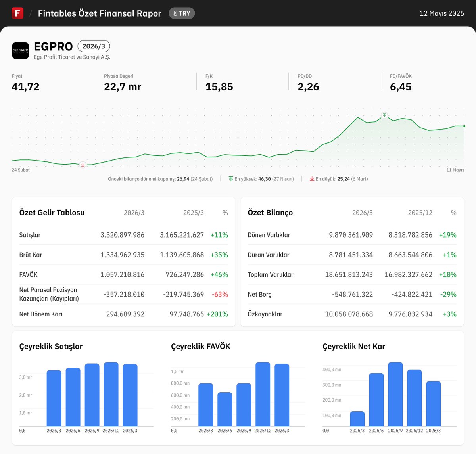
Task: Click the Satışlar row label
Action: point(30,235)
